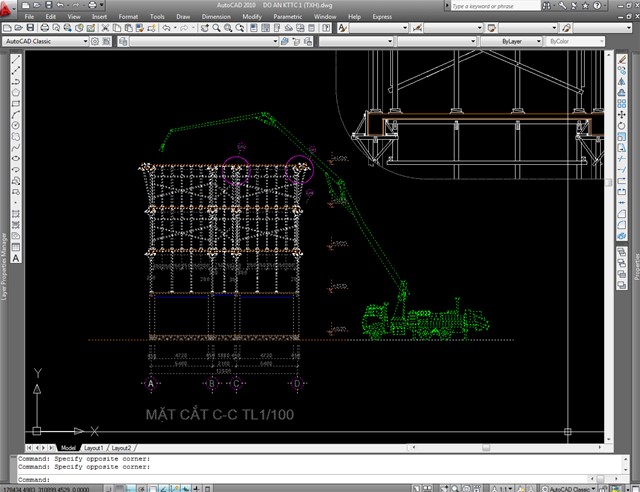The width and height of the screenshot is (640, 492).
Task: Click Zoom Realtime magnifier icon
Action: coord(216,28)
